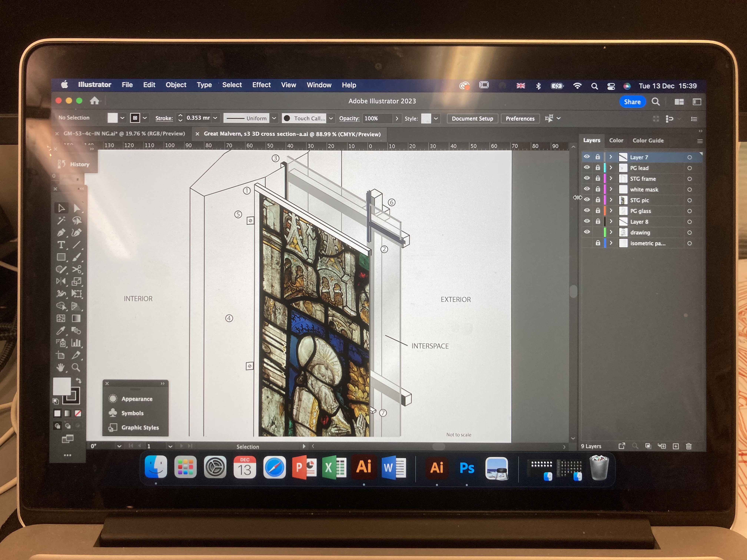Select the Column Graph tool
This screenshot has height=560, width=747.
coord(76,343)
